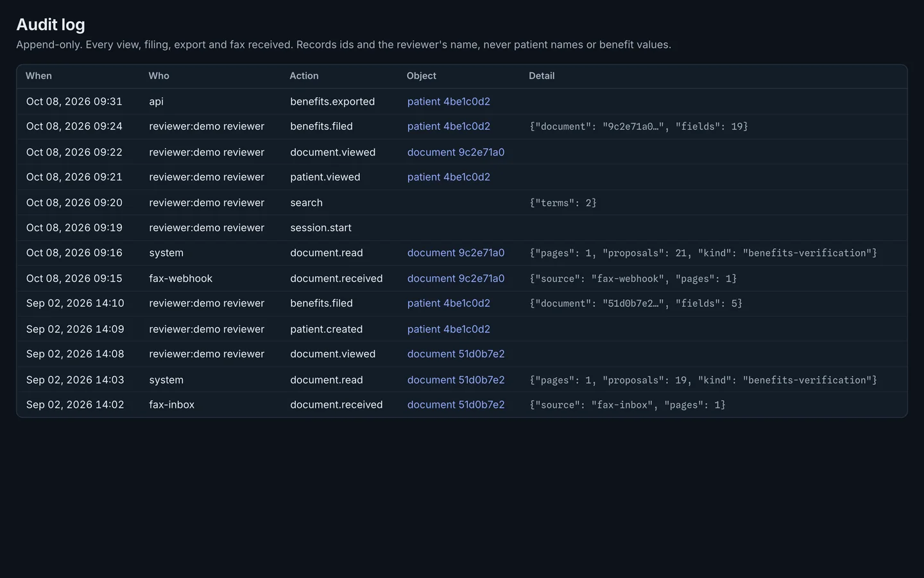Open patient link in 09:24 benefits.filed row
This screenshot has height=578, width=924.
(449, 127)
